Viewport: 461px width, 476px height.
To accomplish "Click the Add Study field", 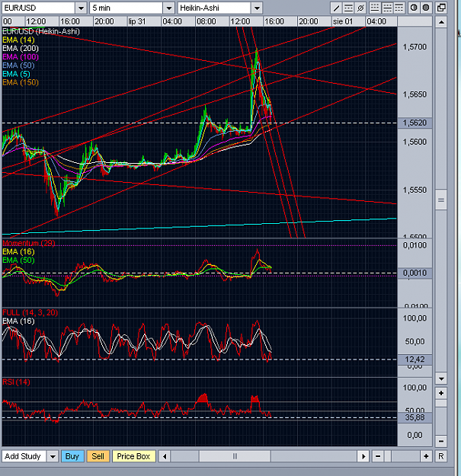I will [x=24, y=456].
